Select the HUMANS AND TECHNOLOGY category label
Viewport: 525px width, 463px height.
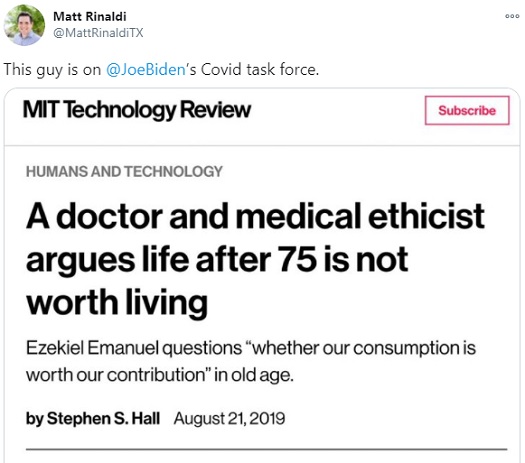click(124, 171)
